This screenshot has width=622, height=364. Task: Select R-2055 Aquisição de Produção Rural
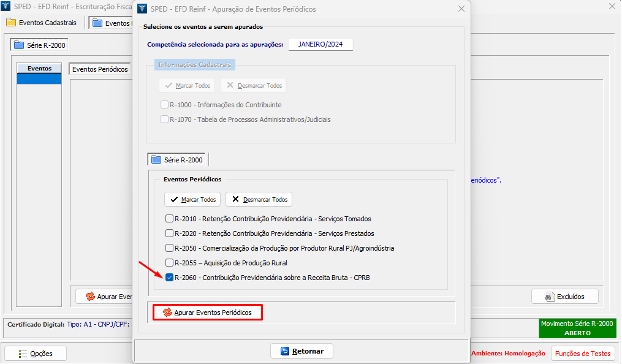(169, 263)
